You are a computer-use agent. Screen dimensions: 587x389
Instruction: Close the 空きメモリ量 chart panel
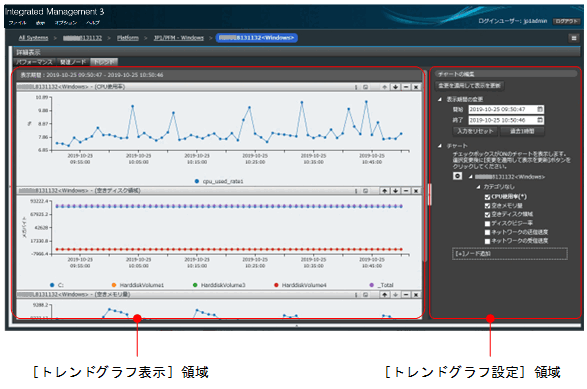[x=416, y=295]
